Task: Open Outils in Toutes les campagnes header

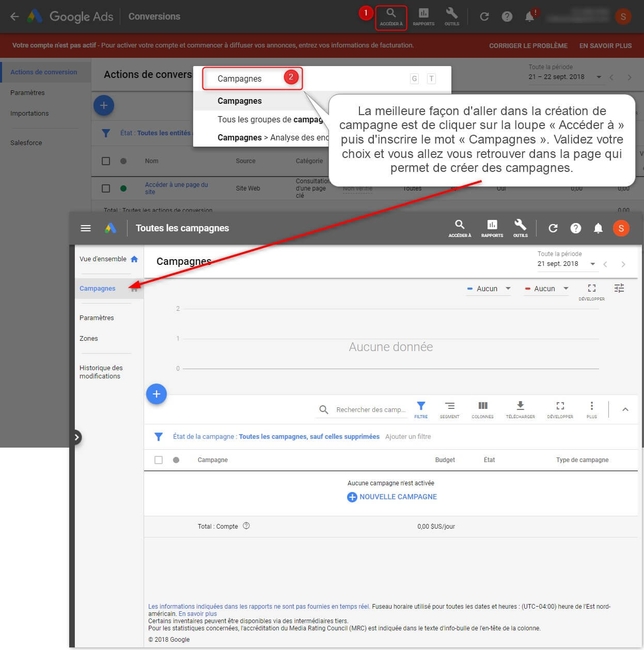Action: [x=520, y=228]
